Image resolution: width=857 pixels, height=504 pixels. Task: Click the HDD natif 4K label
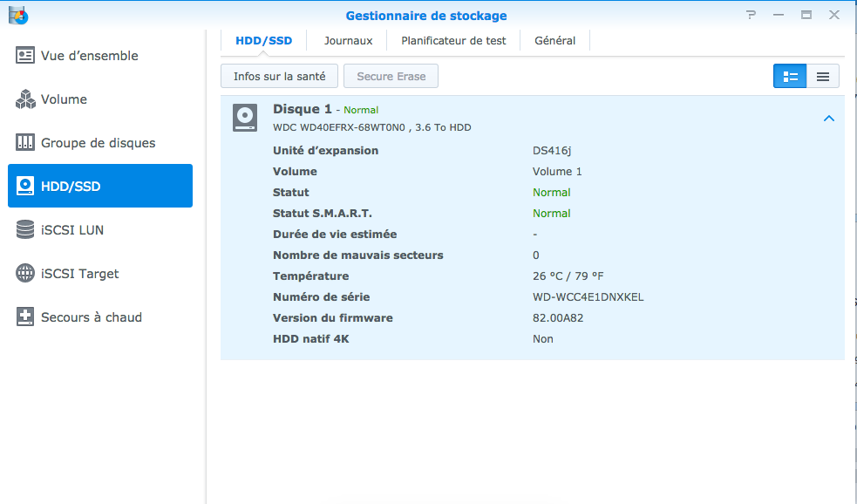coord(311,339)
